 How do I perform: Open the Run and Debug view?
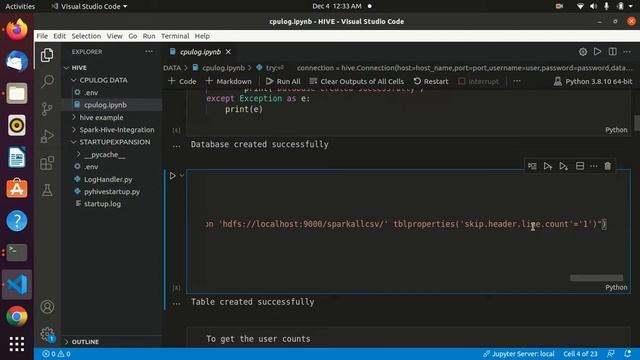coord(47,136)
